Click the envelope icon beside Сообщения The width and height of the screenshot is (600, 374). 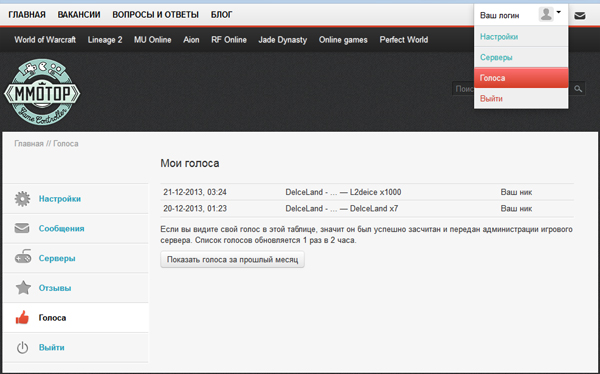click(22, 228)
